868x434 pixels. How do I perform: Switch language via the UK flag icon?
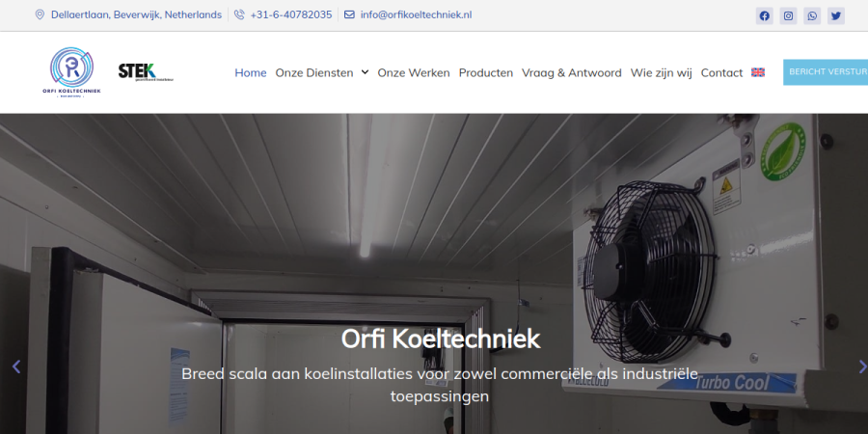pos(758,72)
